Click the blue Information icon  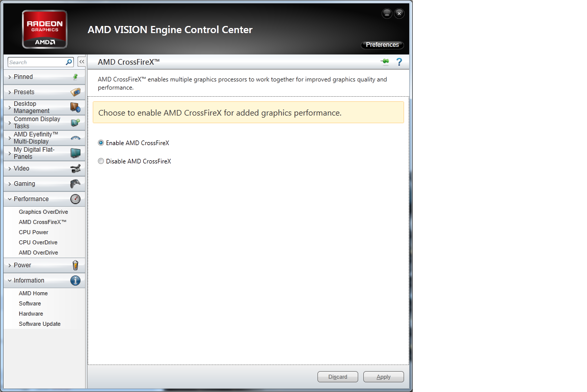(75, 281)
